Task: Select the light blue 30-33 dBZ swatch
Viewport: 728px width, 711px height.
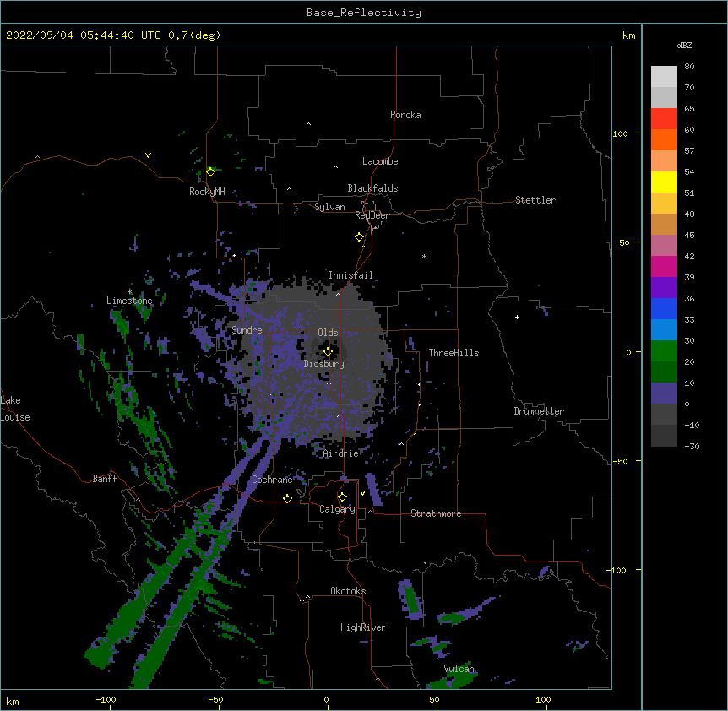Action: tap(664, 330)
